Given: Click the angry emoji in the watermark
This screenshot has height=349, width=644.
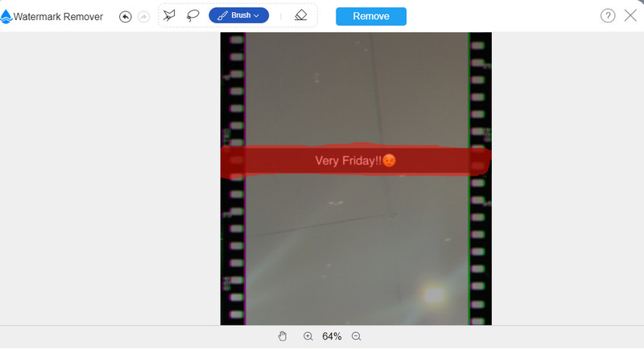Looking at the screenshot, I should click(x=389, y=161).
